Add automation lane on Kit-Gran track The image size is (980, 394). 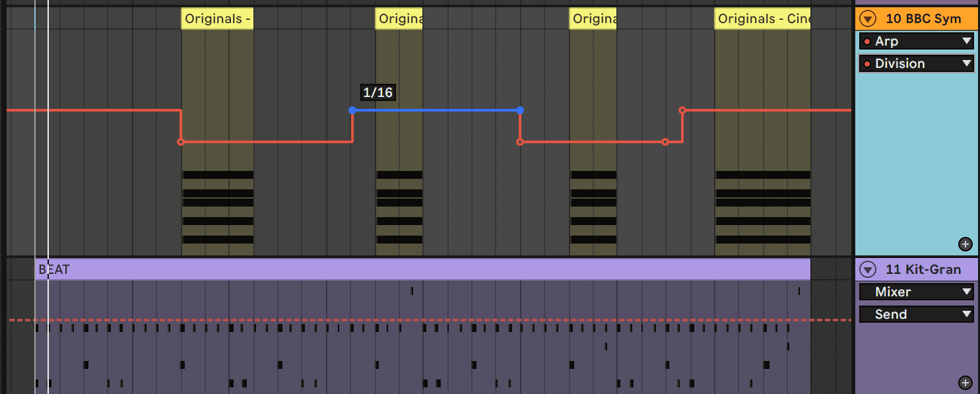click(965, 383)
